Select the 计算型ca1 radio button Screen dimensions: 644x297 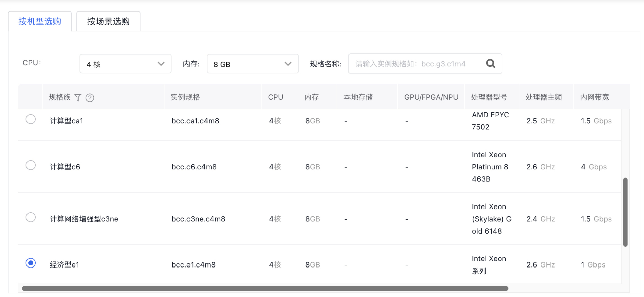click(x=31, y=119)
